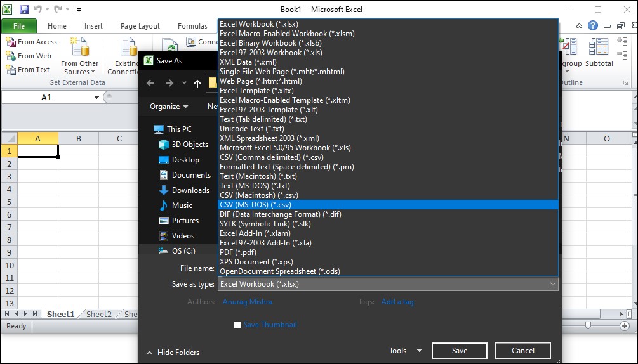This screenshot has width=638, height=364.
Task: Click From Web data import
Action: (29, 56)
